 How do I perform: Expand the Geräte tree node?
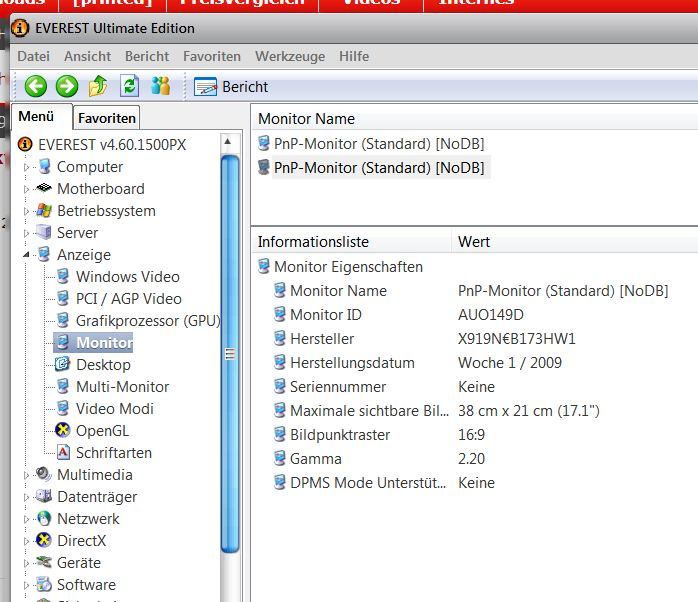pyautogui.click(x=26, y=563)
